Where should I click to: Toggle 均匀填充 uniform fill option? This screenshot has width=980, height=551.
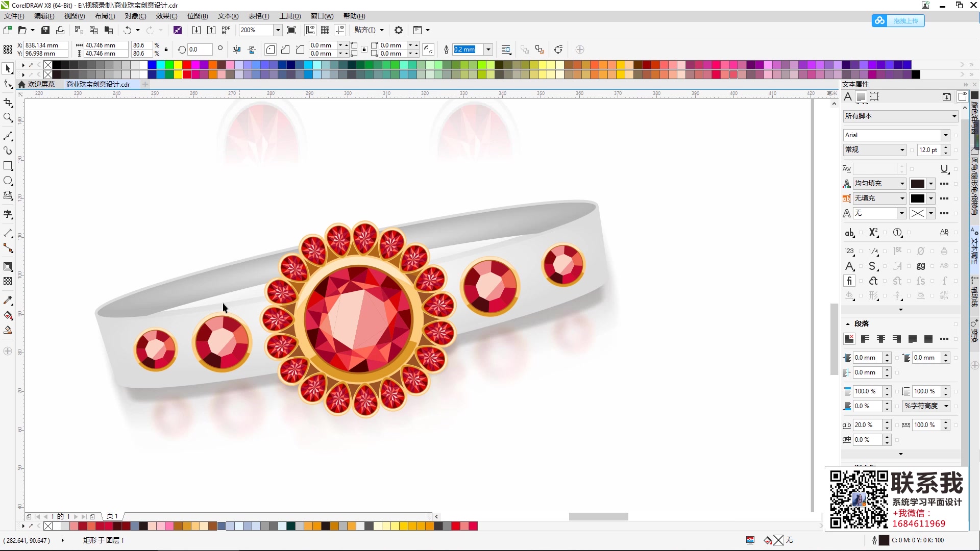(x=875, y=183)
